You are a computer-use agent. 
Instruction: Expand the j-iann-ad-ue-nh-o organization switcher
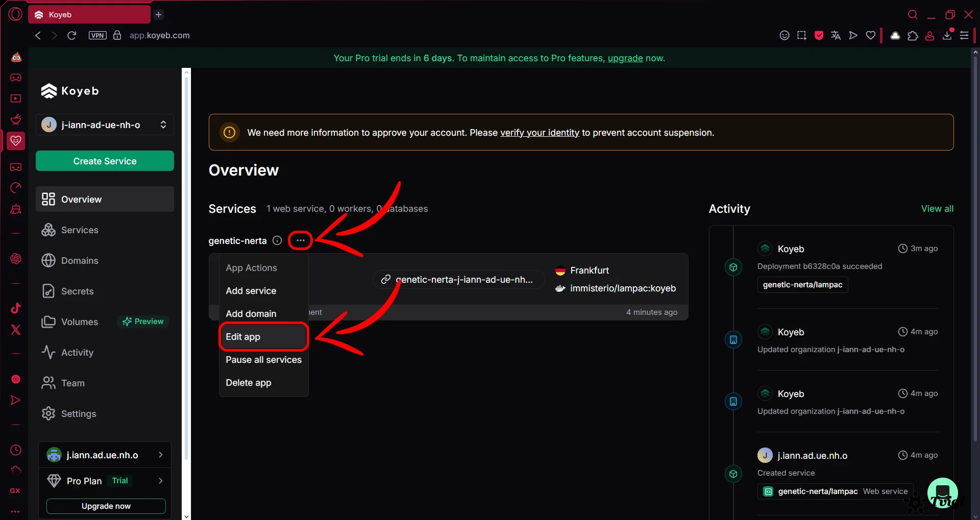click(105, 125)
